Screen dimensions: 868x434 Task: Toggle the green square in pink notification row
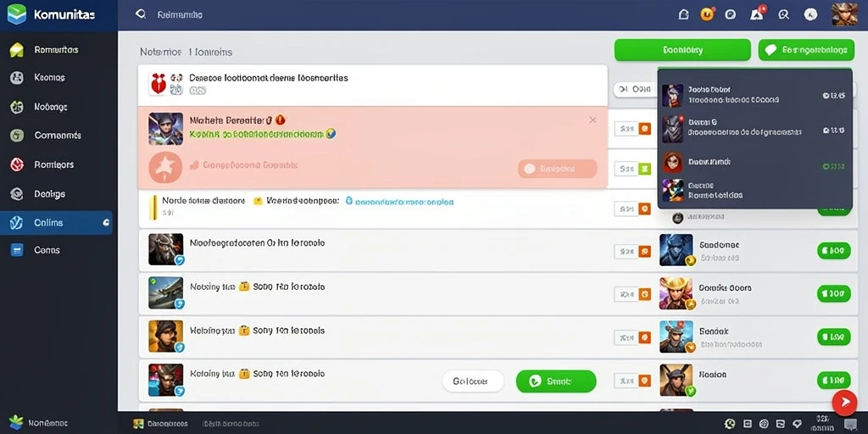click(x=644, y=169)
